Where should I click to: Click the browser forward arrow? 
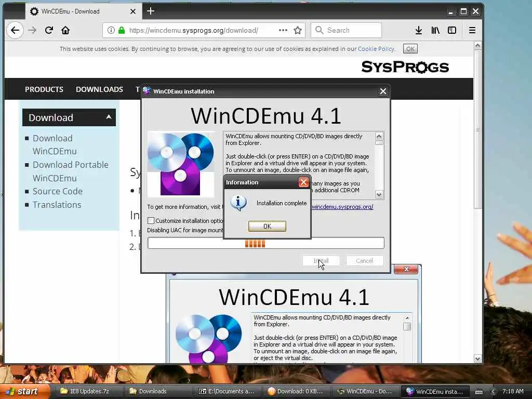click(x=32, y=30)
